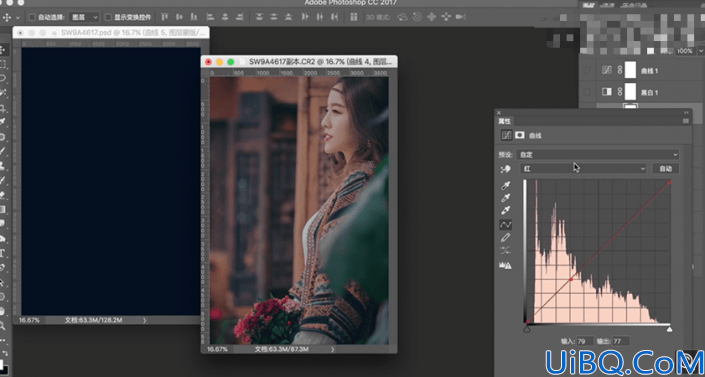
Task: Select the Move tool in options bar
Action: pos(7,18)
